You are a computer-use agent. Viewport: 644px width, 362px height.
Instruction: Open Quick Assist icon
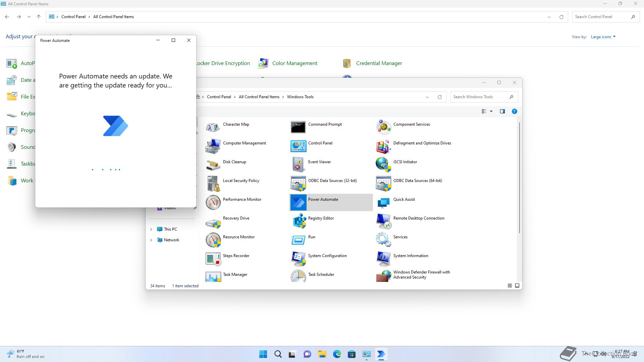point(383,202)
